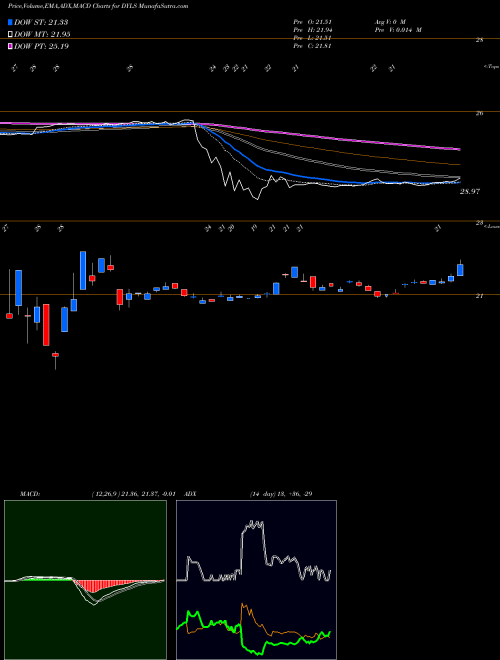This screenshot has height=660, width=500.
Task: Click the 28 price axis label
Action: click(x=479, y=40)
